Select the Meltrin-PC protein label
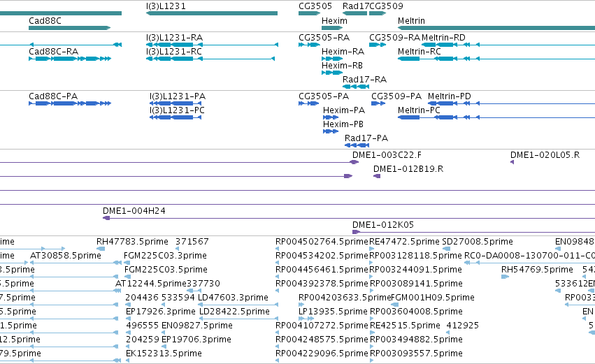 point(419,110)
